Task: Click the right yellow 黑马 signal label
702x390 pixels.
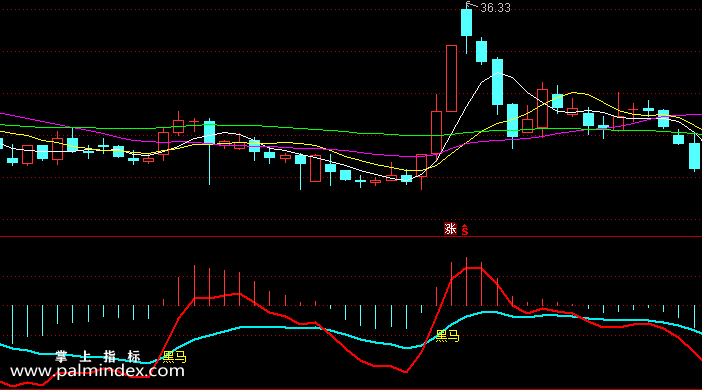Action: (447, 336)
